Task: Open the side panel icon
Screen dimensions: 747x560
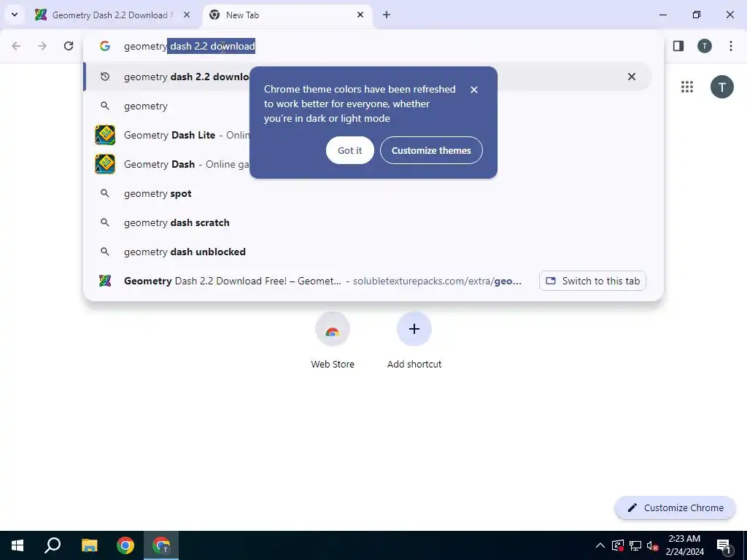Action: tap(678, 46)
